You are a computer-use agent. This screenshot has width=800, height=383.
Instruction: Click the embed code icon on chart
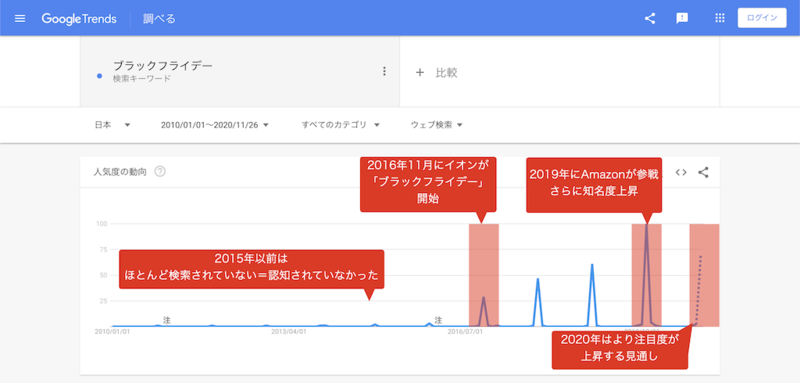(x=681, y=172)
